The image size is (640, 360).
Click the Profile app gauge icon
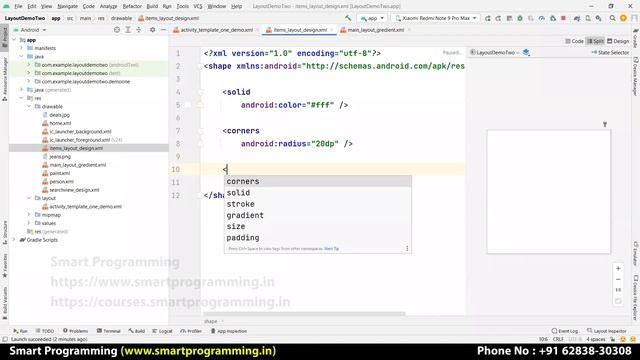[x=542, y=18]
